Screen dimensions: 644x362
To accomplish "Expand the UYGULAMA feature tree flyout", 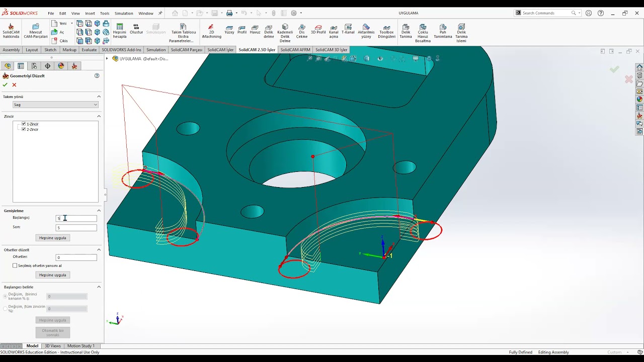I will (107, 59).
